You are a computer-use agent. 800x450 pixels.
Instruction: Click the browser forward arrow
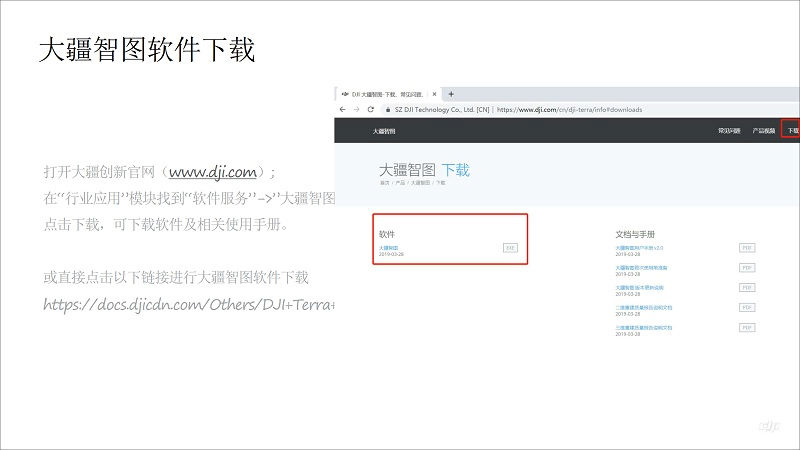point(355,109)
